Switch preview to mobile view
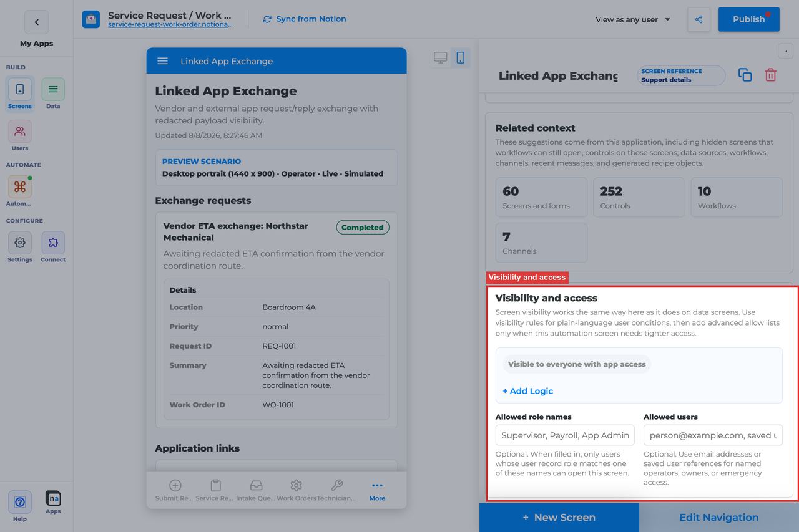The image size is (799, 532). pyautogui.click(x=461, y=58)
